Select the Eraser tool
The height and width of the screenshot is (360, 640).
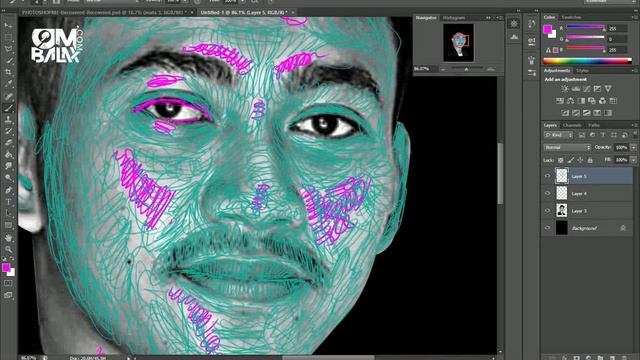[x=8, y=143]
